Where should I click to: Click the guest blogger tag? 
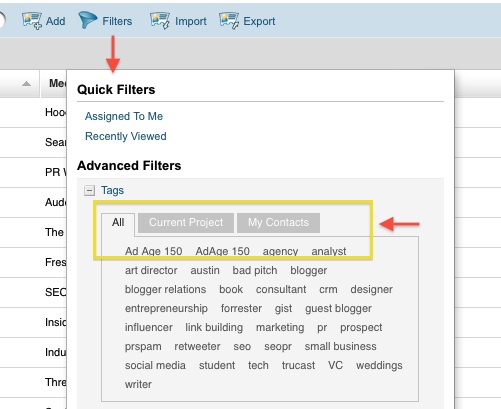pos(338,308)
